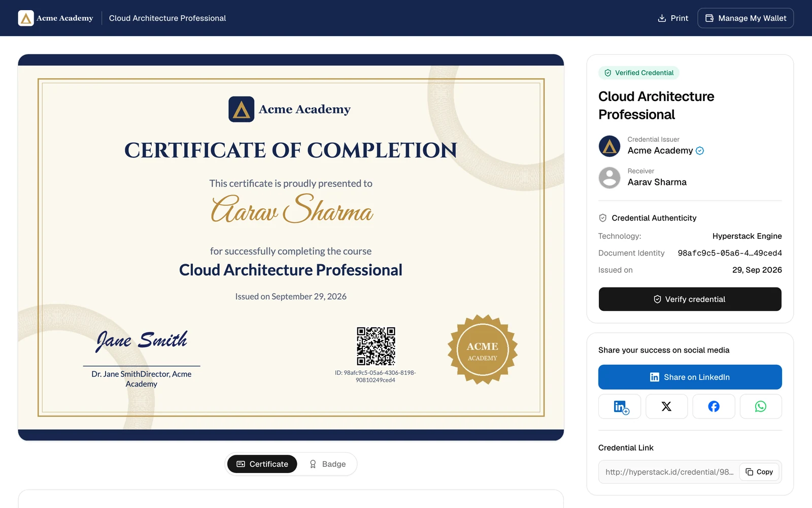812x508 pixels.
Task: Click the issued date '29, Sep 2026'
Action: tap(757, 270)
